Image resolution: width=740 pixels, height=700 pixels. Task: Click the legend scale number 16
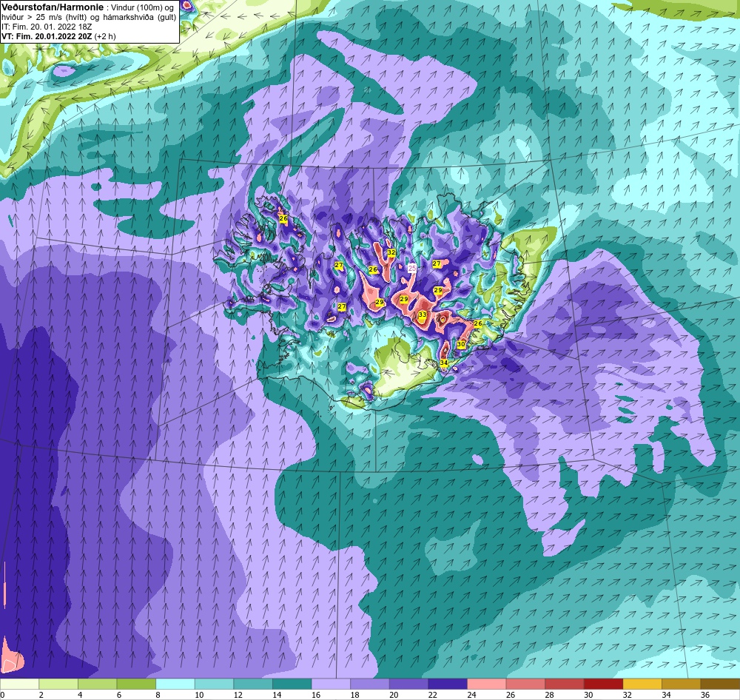(316, 695)
